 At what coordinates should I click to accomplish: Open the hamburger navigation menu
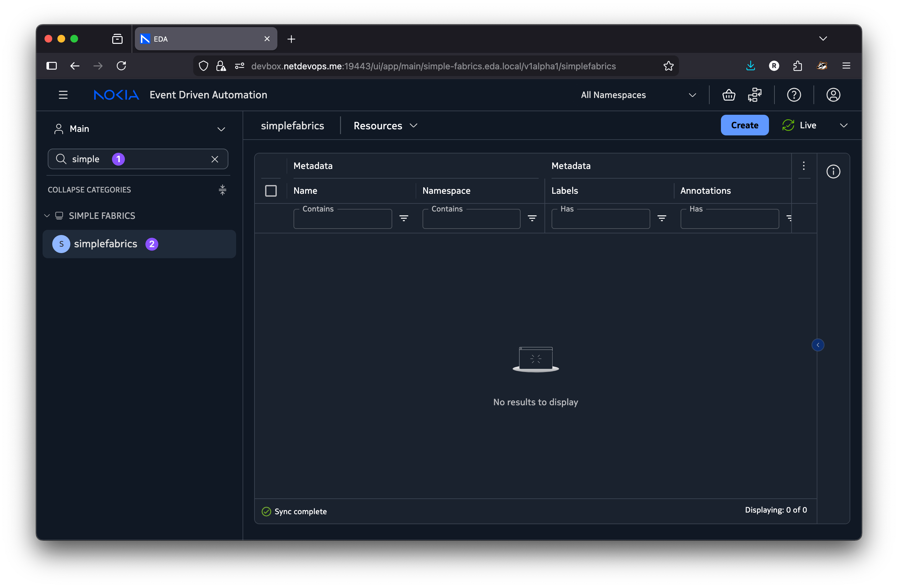63,95
